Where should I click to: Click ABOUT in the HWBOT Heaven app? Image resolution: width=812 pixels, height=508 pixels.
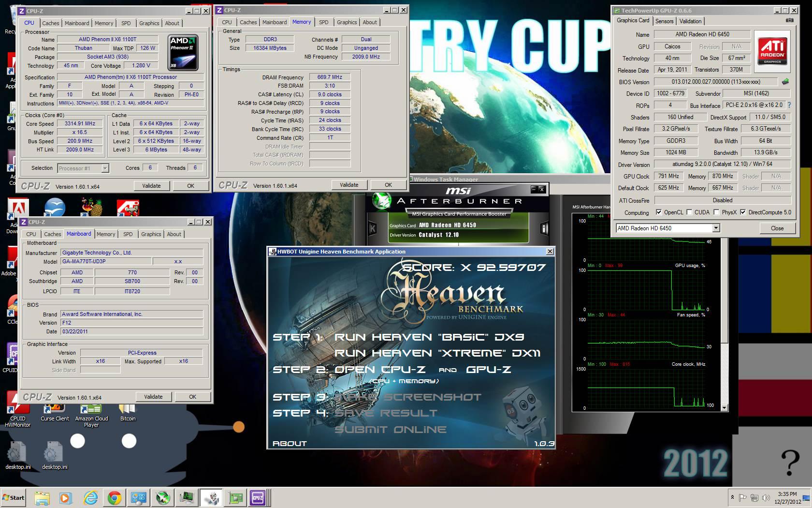click(290, 443)
